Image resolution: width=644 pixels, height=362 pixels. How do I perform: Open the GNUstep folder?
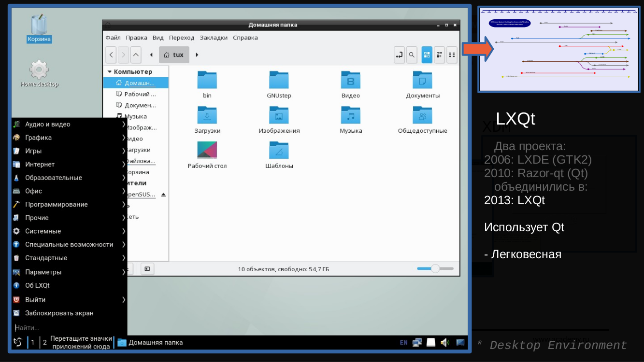pos(279,84)
